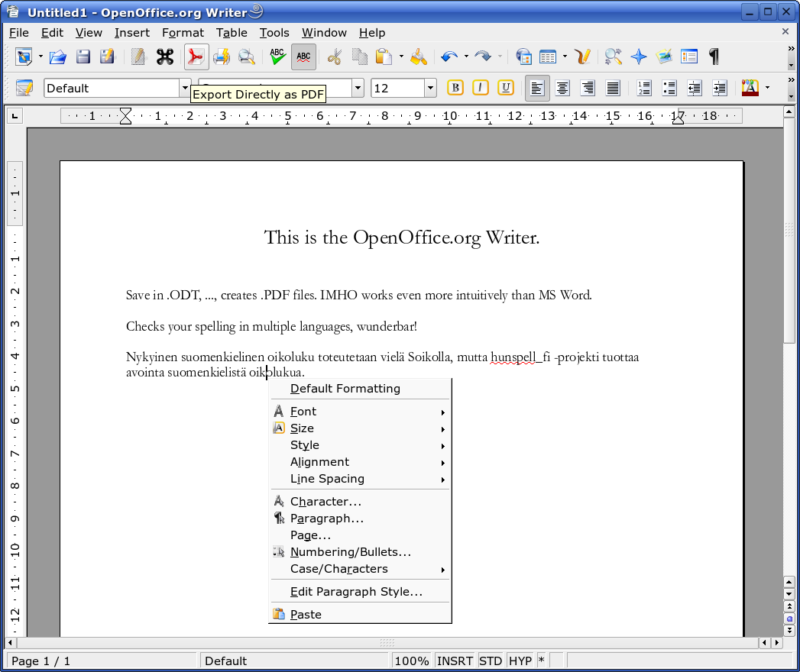Open the New document dropdown arrow

(x=40, y=57)
